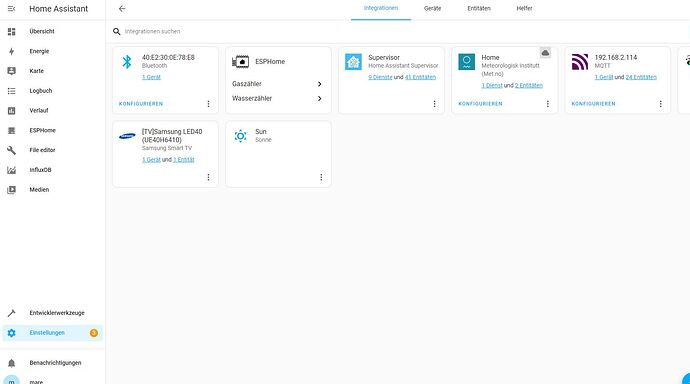Screen dimensions: 690x384
Task: Open Entwicklerwerkzeuge hammer icon
Action: pyautogui.click(x=11, y=313)
